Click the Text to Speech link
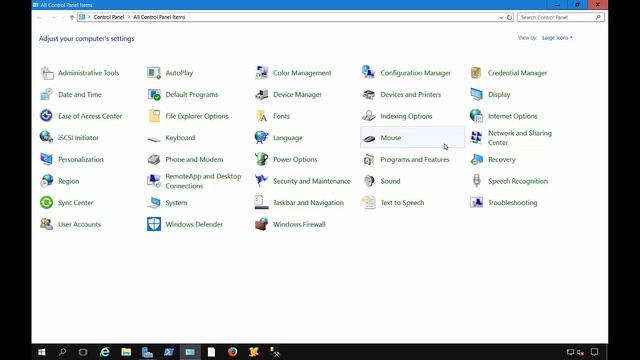Viewport: 640px width, 360px height. [402, 203]
